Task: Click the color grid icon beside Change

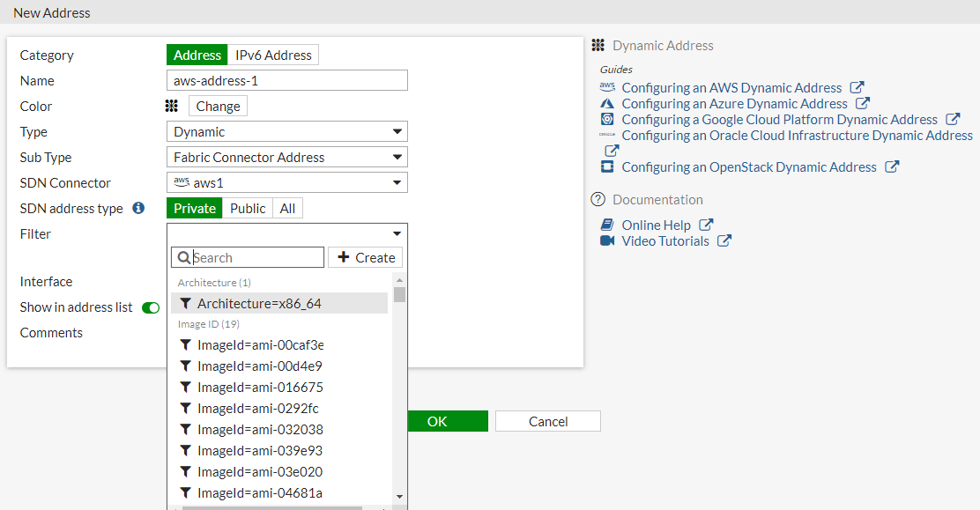Action: (172, 107)
